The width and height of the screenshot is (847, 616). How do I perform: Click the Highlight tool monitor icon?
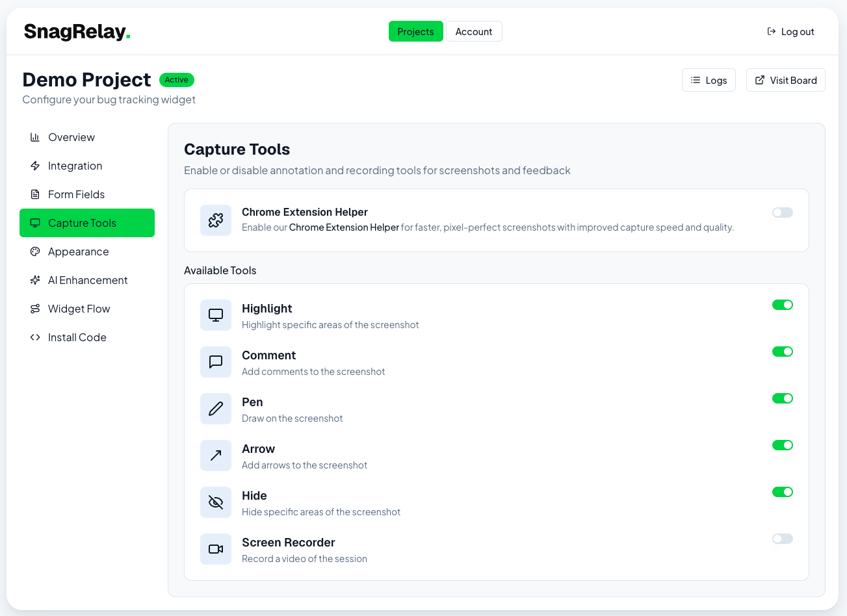click(216, 315)
